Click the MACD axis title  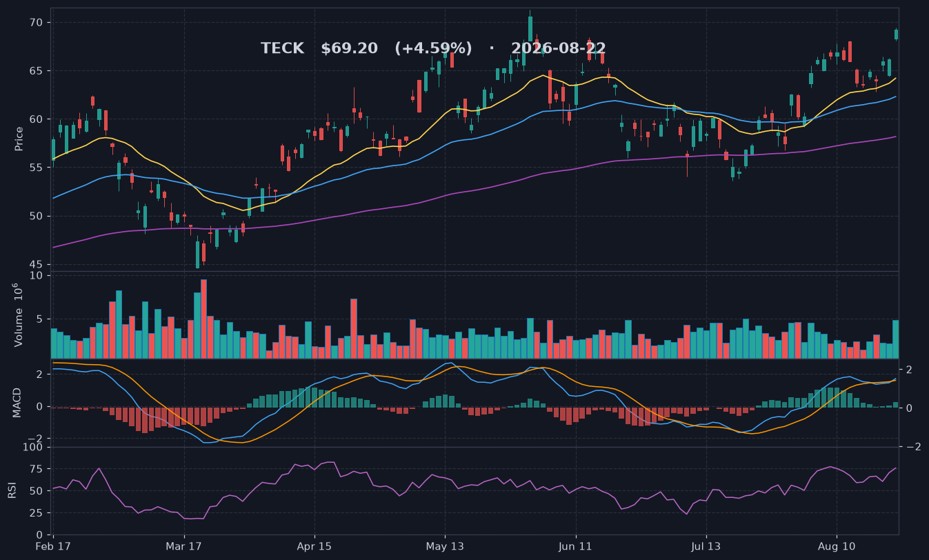point(18,402)
